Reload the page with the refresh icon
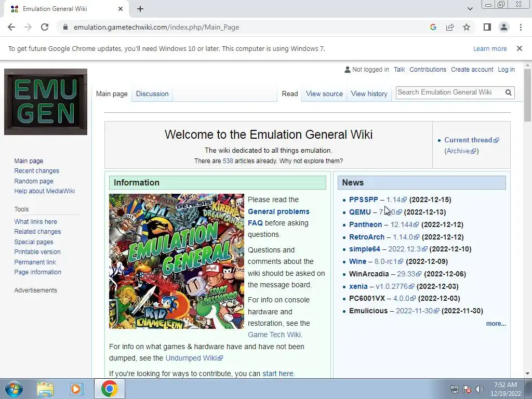The image size is (532, 399). [45, 27]
